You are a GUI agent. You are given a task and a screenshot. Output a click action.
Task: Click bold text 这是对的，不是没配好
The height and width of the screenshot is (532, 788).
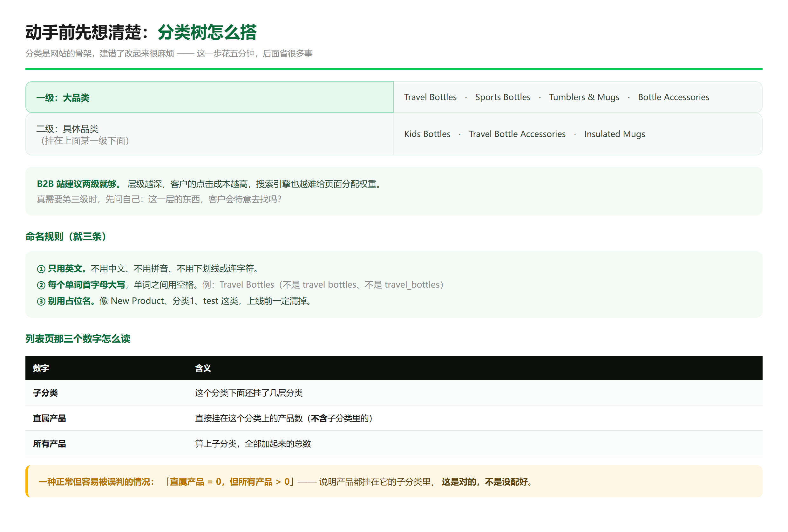click(487, 482)
